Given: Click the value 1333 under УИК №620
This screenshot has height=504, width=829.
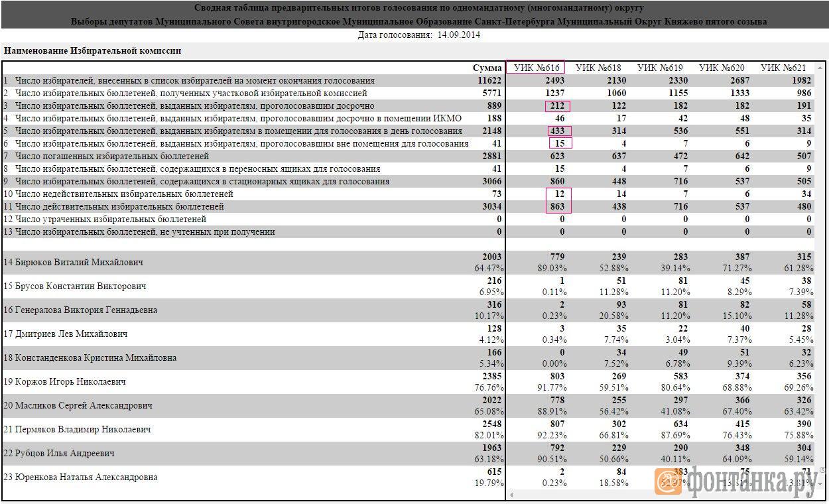Looking at the screenshot, I should (x=739, y=93).
